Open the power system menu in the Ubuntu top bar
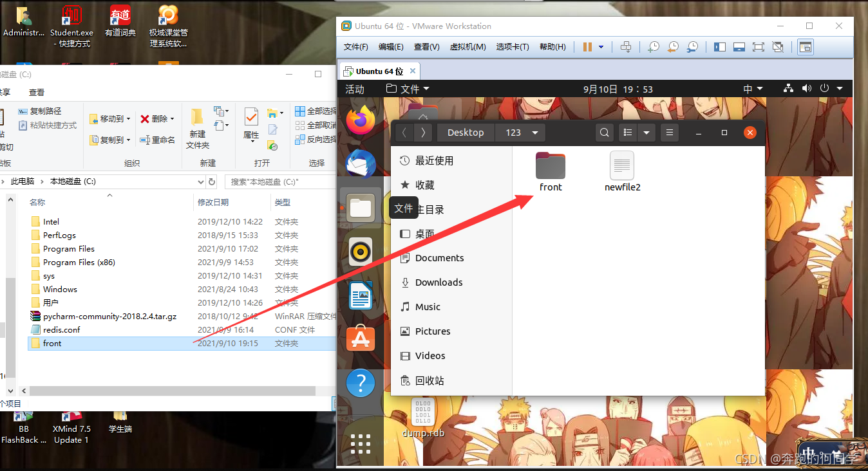Viewport: 868px width, 471px height. [829, 89]
